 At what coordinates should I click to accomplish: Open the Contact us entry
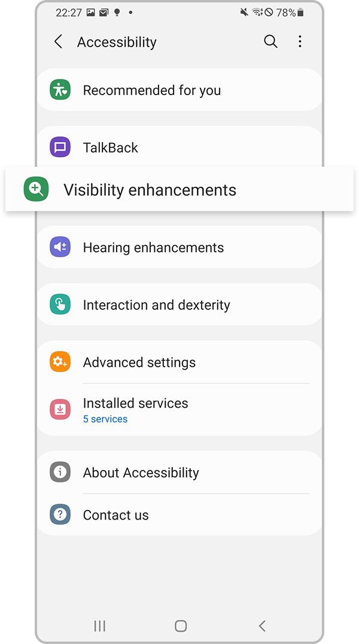pos(116,515)
